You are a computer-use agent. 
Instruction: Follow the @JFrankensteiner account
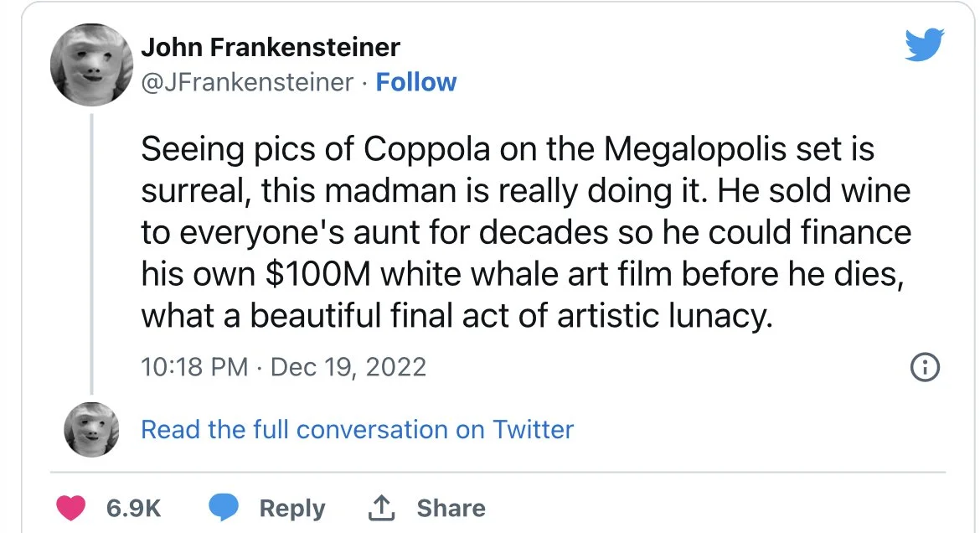click(x=416, y=82)
